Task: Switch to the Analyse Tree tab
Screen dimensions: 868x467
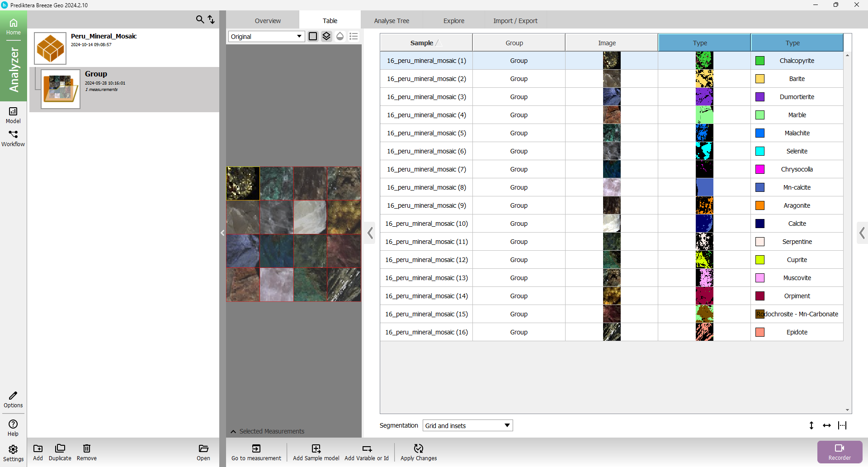Action: [x=392, y=21]
